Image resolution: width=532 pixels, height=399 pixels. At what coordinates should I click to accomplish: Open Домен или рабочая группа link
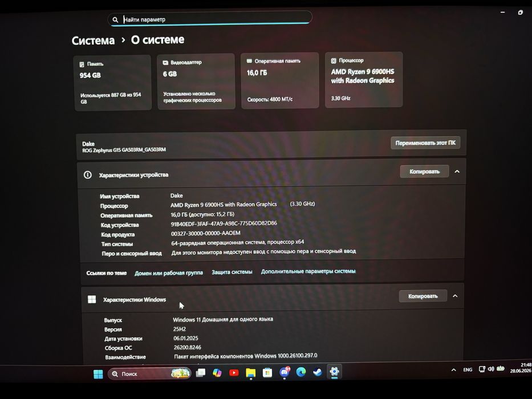pos(169,273)
